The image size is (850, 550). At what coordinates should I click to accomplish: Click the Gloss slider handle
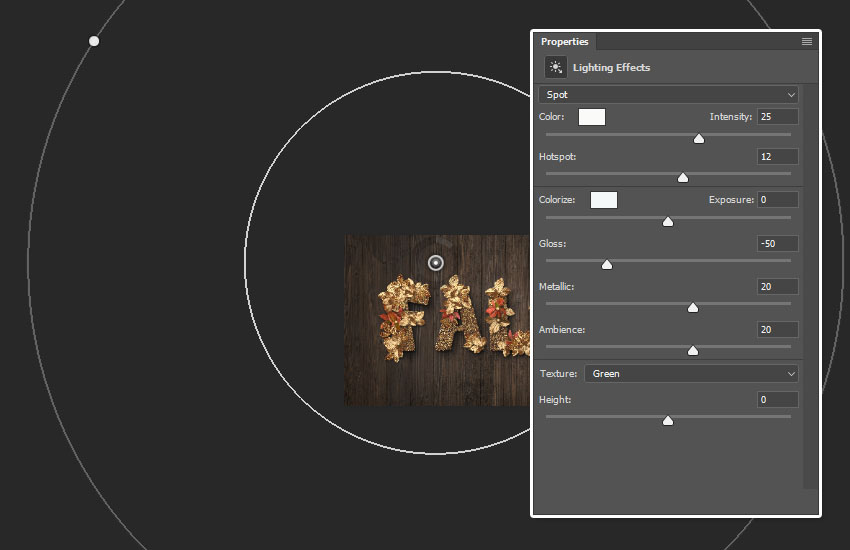coord(607,264)
